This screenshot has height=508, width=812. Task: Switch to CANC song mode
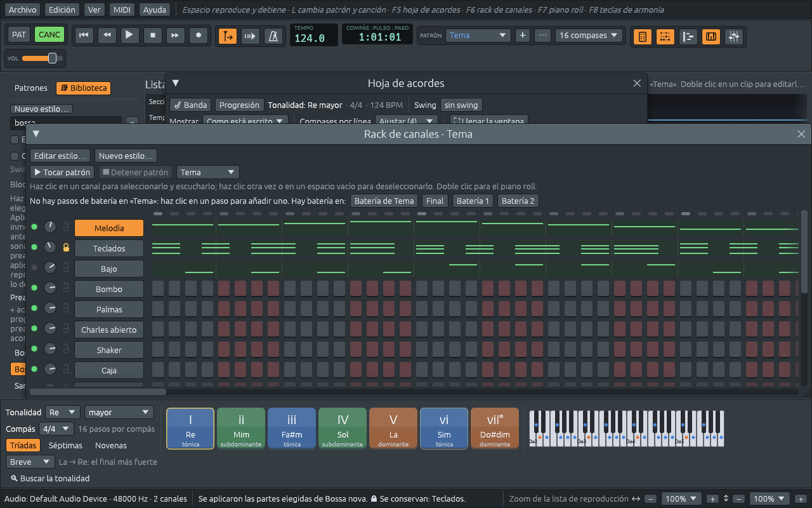pyautogui.click(x=49, y=35)
